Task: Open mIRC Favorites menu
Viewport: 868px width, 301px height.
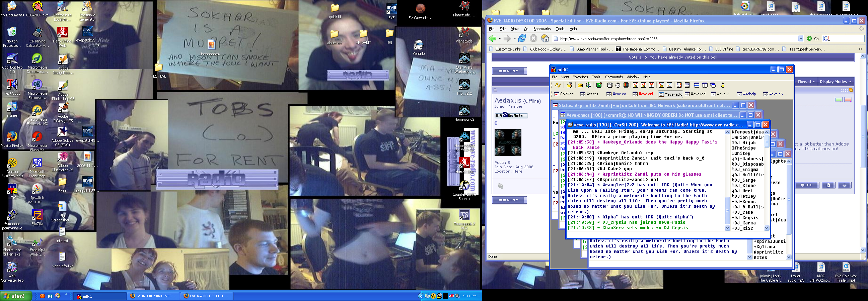Action: point(580,77)
